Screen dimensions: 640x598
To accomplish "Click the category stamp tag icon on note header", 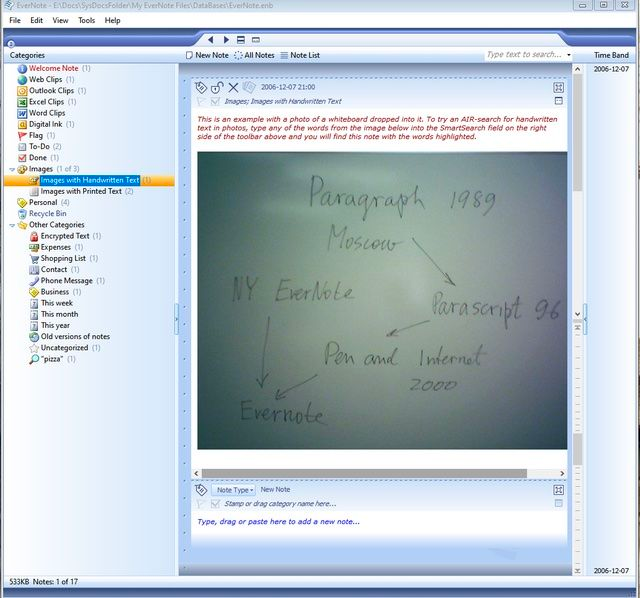I will tap(201, 87).
